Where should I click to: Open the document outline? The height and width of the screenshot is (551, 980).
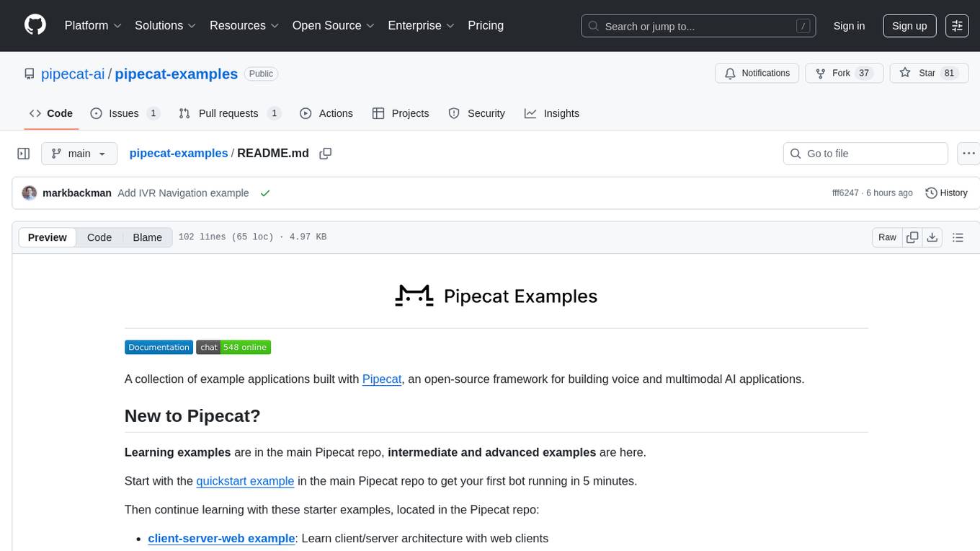tap(958, 237)
